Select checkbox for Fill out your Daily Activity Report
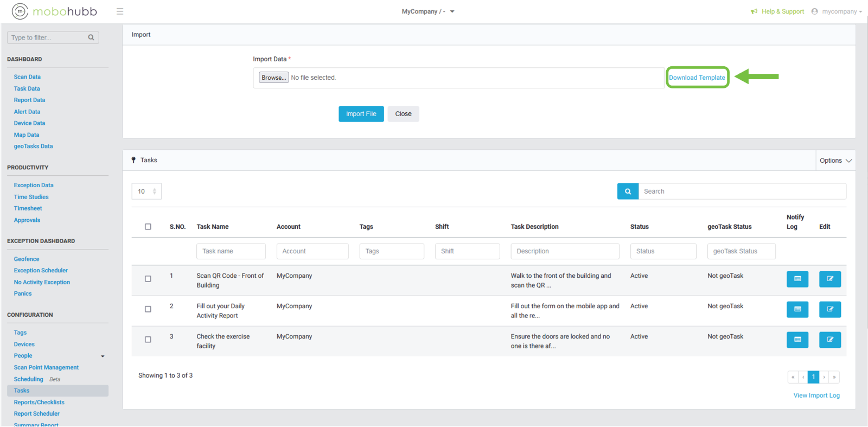868x427 pixels. [x=148, y=309]
